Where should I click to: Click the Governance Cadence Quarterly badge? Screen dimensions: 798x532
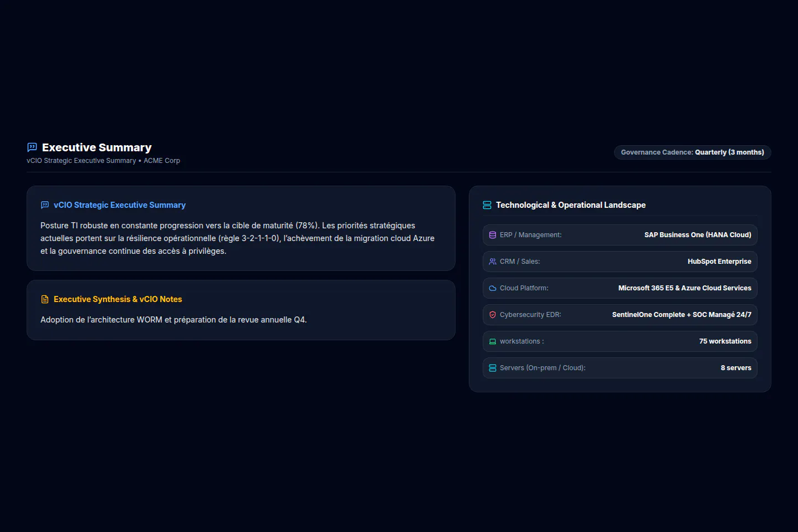[693, 152]
